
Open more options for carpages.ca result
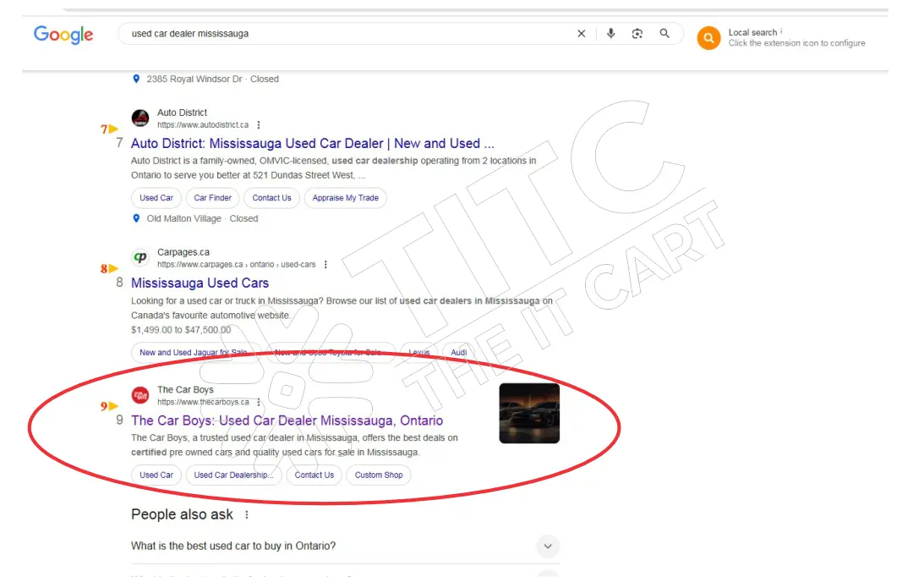325,264
